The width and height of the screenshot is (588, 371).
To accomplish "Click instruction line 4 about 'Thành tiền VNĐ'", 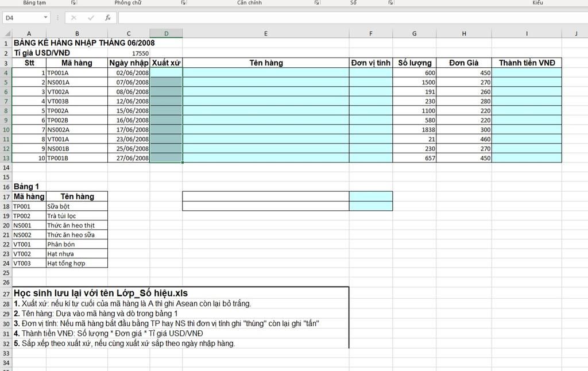I will 109,333.
